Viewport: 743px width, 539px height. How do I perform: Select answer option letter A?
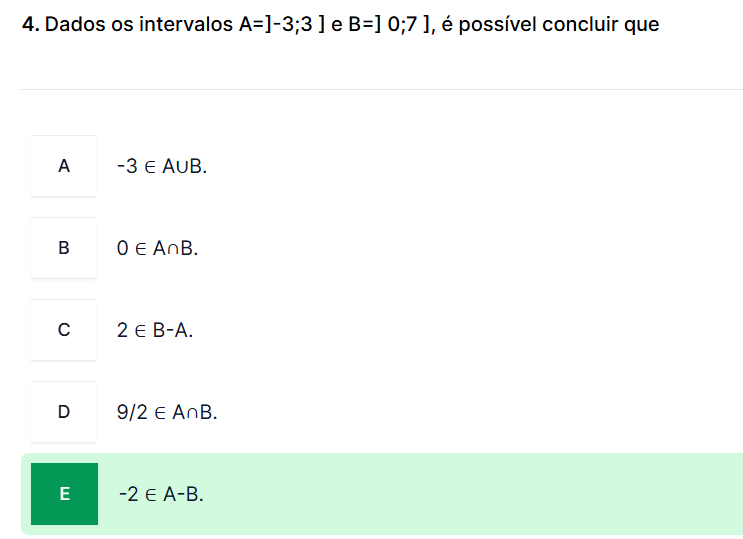click(64, 166)
